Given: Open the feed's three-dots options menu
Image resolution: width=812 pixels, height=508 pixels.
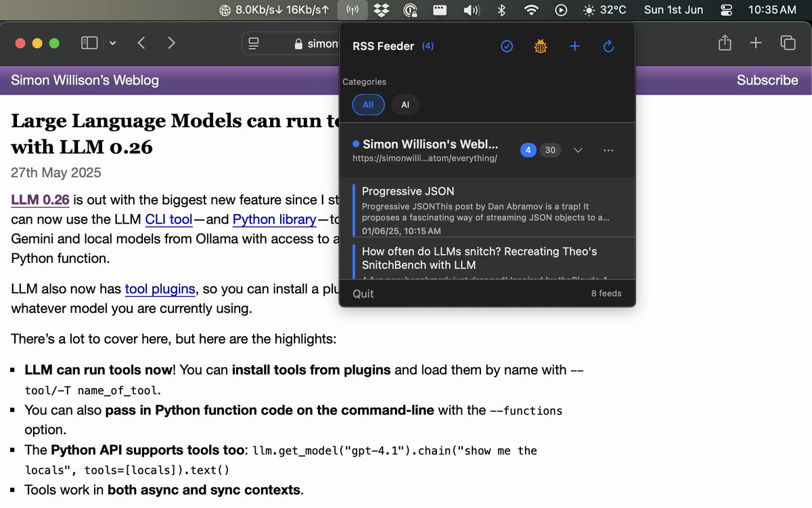Looking at the screenshot, I should tap(608, 150).
